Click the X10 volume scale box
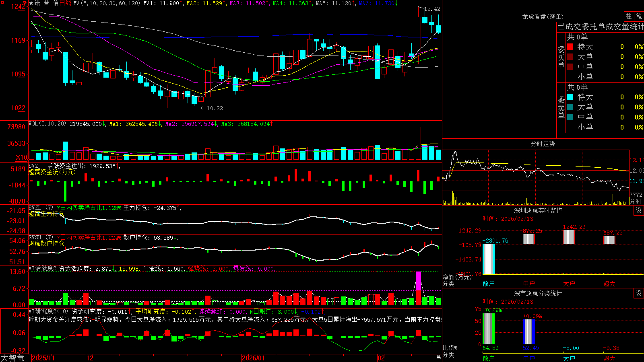The height and width of the screenshot is (362, 644). pos(21,157)
